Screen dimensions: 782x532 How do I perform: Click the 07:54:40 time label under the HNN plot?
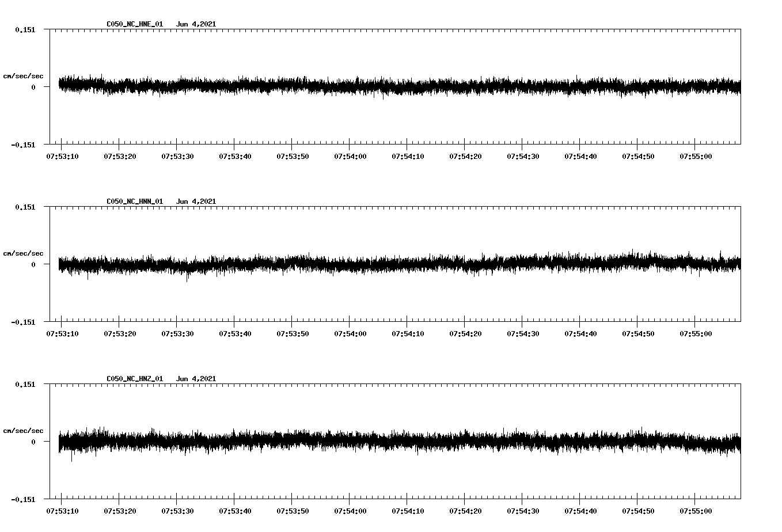[x=580, y=334]
